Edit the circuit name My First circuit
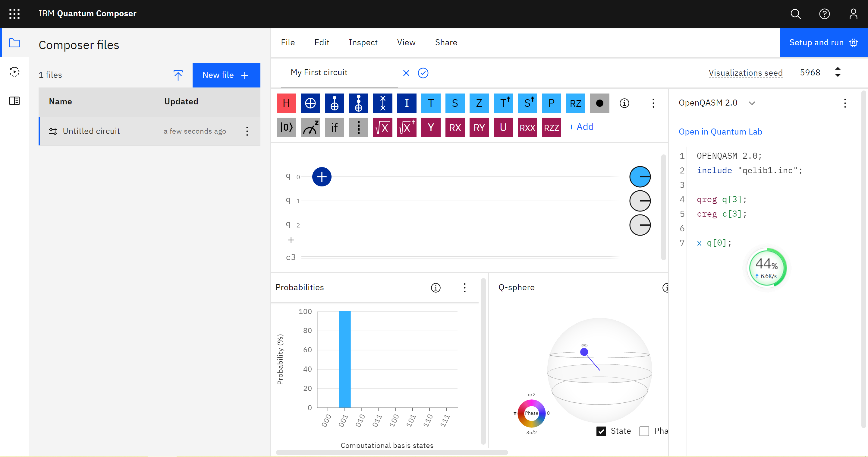 (319, 72)
